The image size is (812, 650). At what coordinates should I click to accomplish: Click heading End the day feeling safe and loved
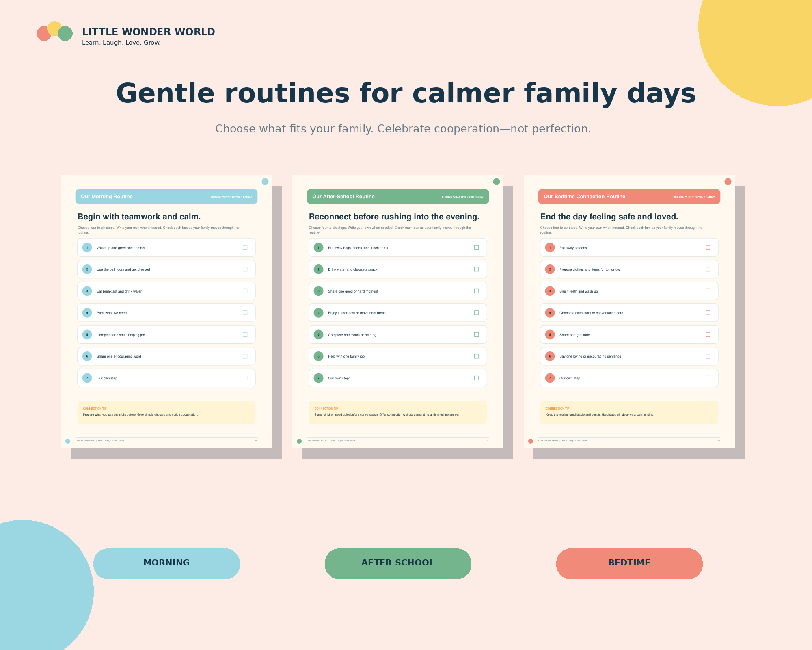(609, 217)
